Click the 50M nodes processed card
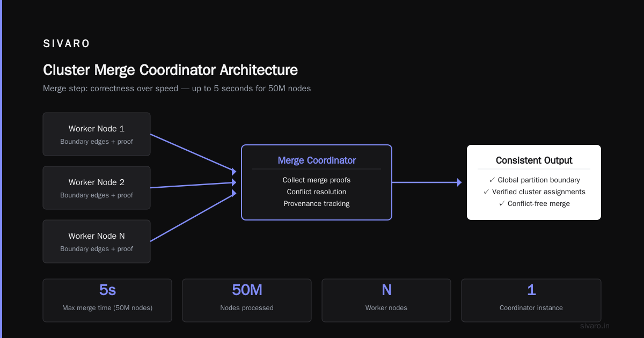 [x=247, y=300]
